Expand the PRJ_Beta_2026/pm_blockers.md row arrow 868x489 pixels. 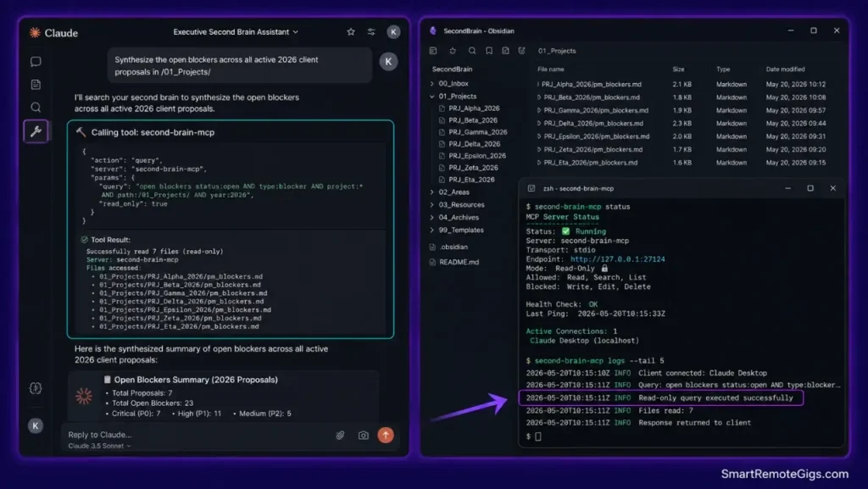coord(538,97)
